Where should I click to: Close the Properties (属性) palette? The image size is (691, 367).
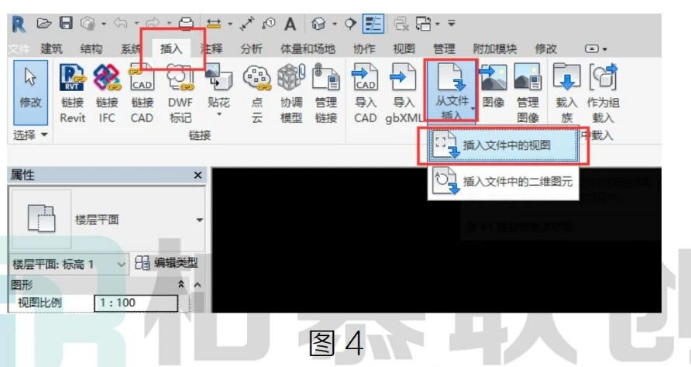pyautogui.click(x=198, y=175)
